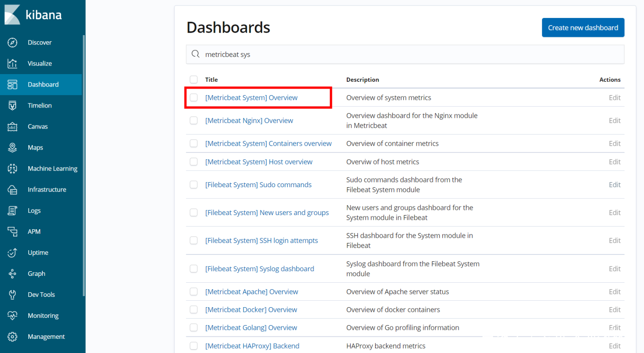
Task: Click Create new dashboard button
Action: tap(583, 27)
